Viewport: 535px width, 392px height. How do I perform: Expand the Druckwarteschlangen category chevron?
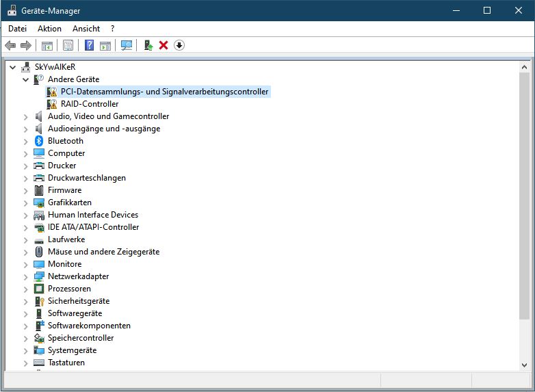[x=25, y=178]
